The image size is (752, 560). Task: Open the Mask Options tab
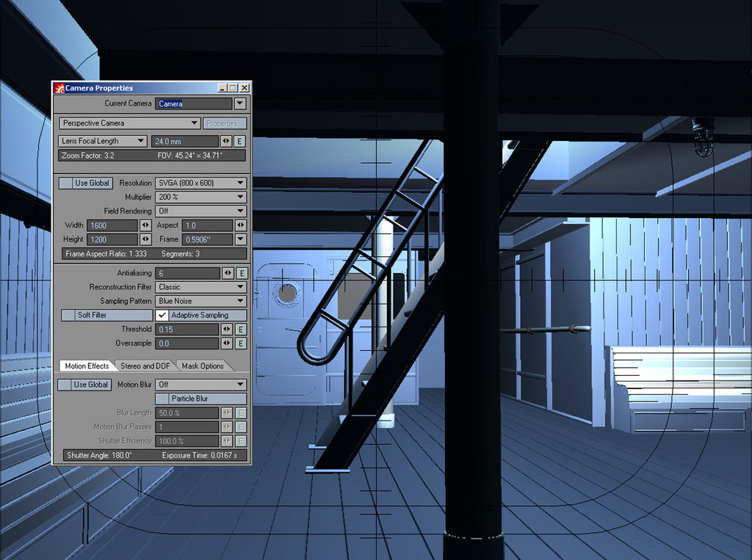coord(203,366)
